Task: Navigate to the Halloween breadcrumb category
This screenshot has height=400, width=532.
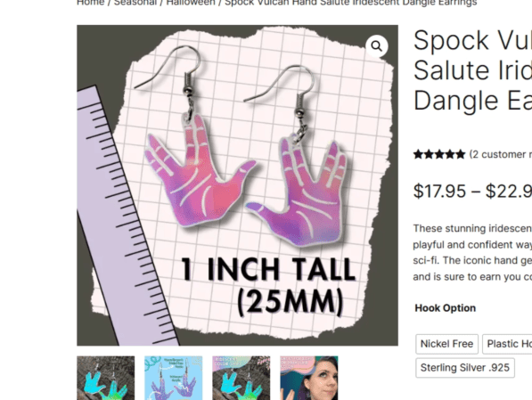Action: pyautogui.click(x=191, y=3)
